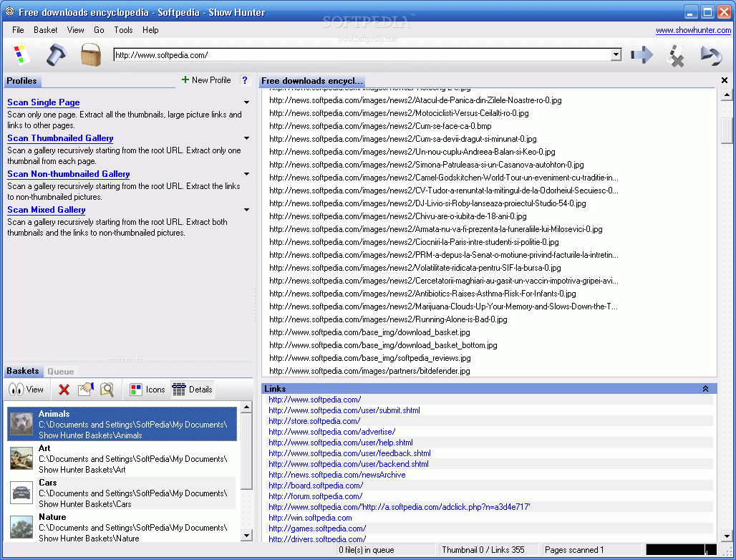The height and width of the screenshot is (560, 736).
Task: Expand Scan Thumbnailed Gallery options arrow
Action: click(x=246, y=138)
